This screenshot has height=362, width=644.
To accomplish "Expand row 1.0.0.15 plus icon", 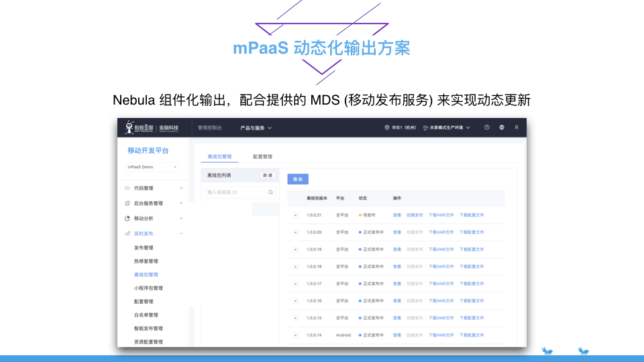I will (295, 318).
